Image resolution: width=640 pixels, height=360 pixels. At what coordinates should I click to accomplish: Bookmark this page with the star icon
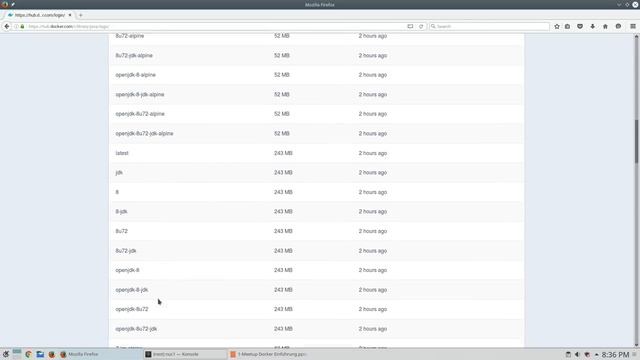click(557, 26)
